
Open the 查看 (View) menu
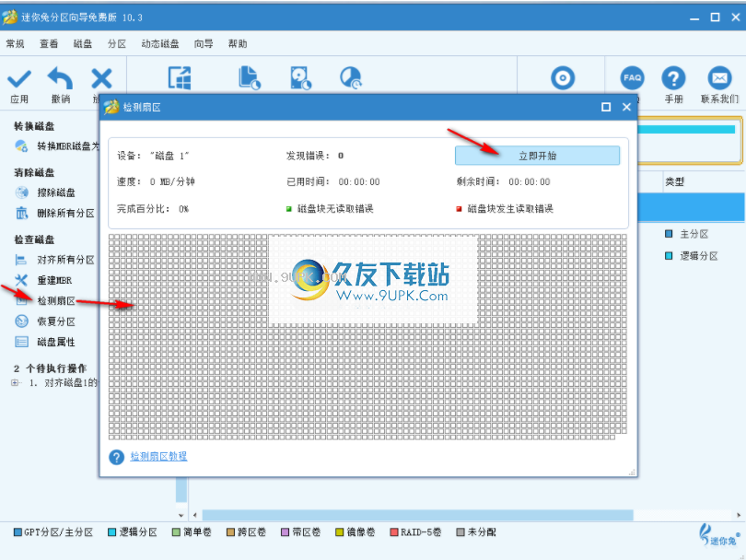pyautogui.click(x=49, y=44)
